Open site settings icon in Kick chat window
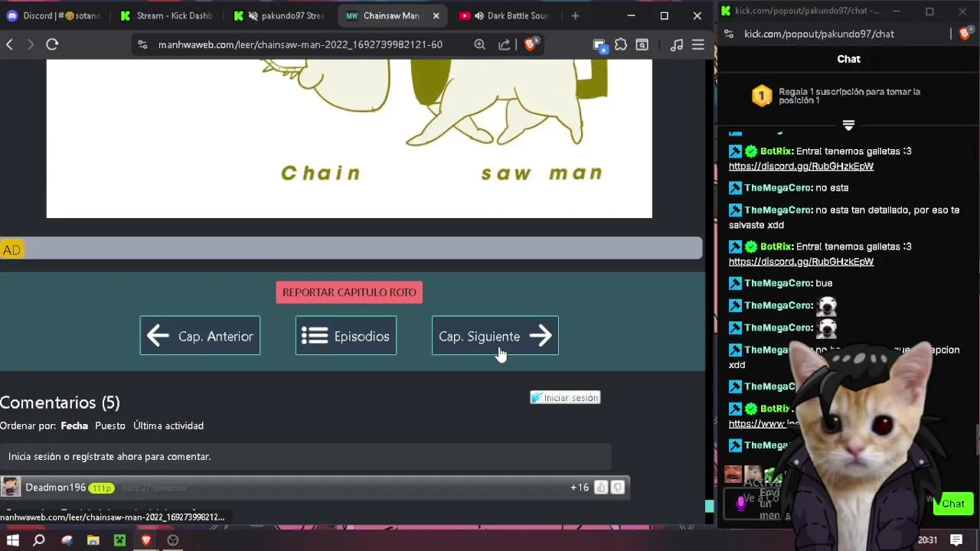The image size is (980, 551). coord(729,34)
